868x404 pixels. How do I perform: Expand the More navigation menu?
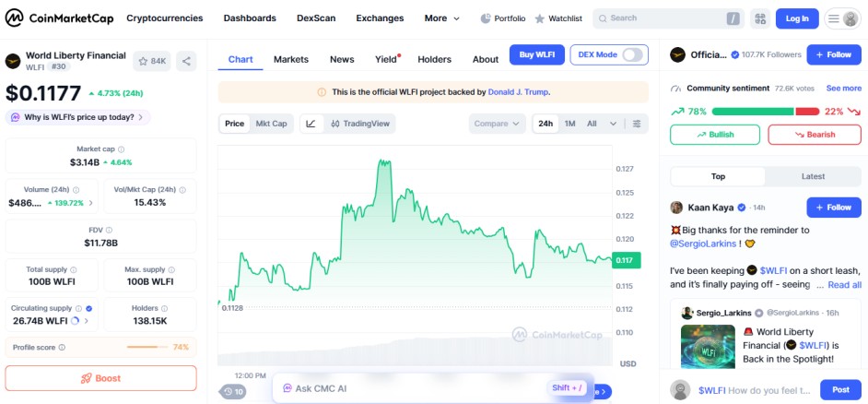[x=441, y=18]
